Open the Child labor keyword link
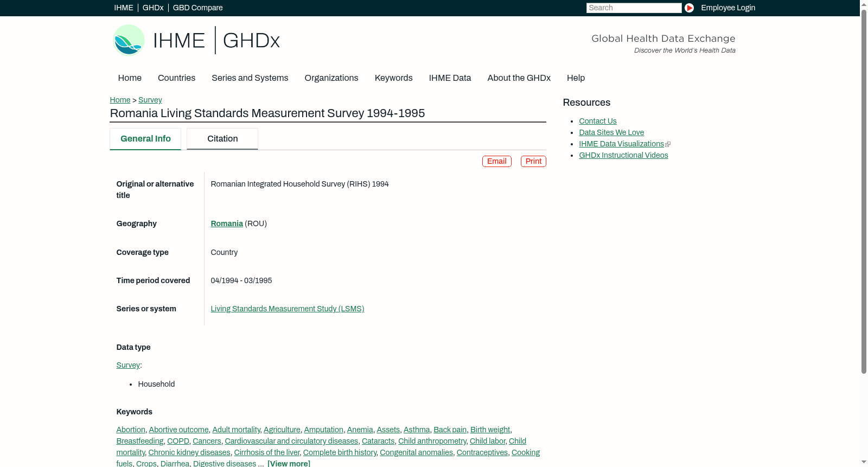This screenshot has width=868, height=467. 488,441
